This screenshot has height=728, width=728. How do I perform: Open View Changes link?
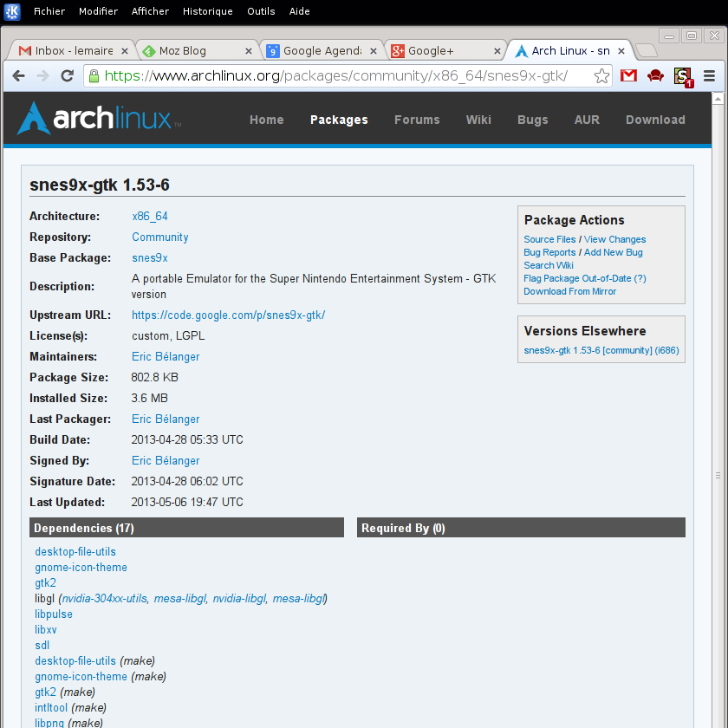[614, 239]
